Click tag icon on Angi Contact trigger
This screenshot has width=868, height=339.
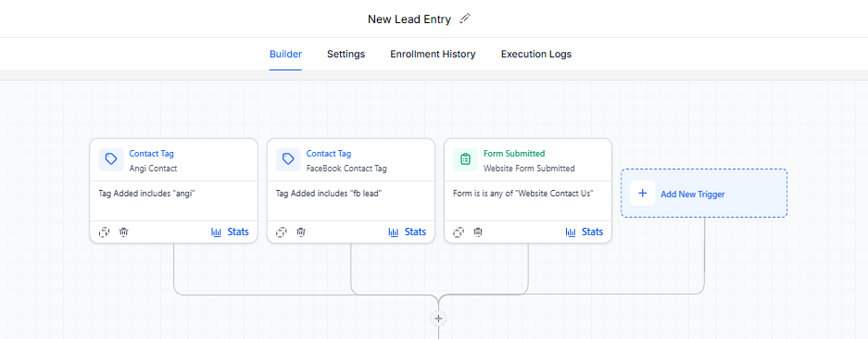click(x=111, y=159)
